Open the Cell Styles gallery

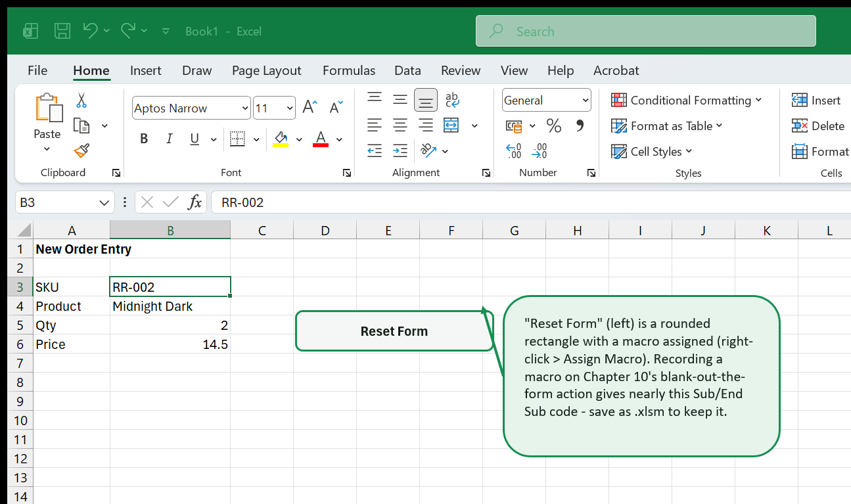pos(651,151)
